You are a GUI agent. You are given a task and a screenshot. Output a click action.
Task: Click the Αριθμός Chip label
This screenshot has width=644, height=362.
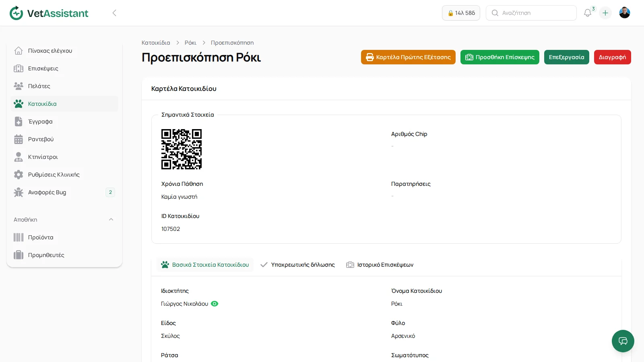(x=409, y=134)
